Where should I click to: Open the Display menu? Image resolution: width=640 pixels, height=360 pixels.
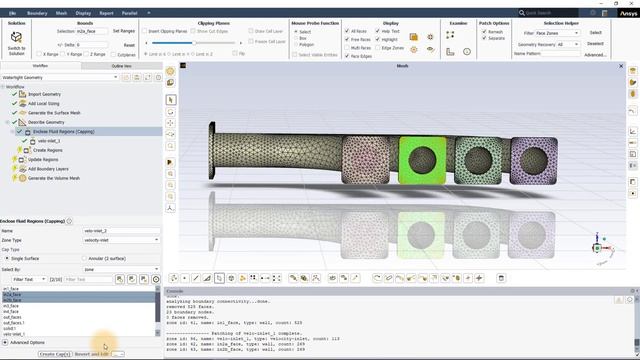click(x=83, y=13)
